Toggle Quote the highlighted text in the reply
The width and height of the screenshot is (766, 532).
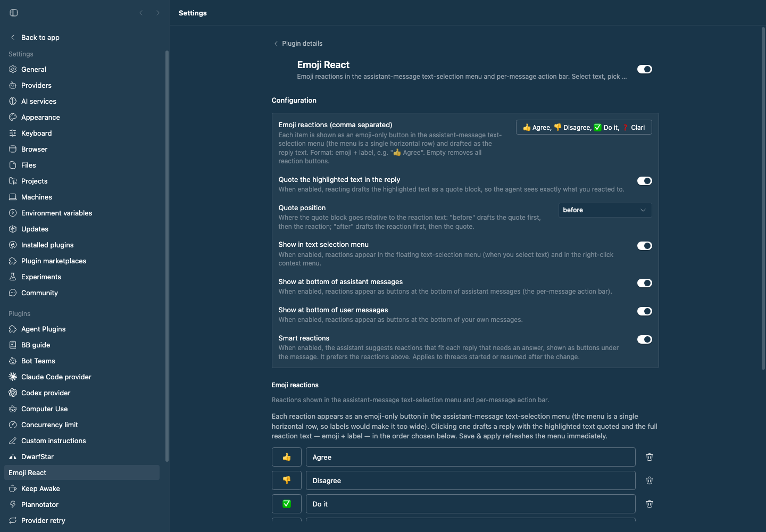pyautogui.click(x=645, y=181)
